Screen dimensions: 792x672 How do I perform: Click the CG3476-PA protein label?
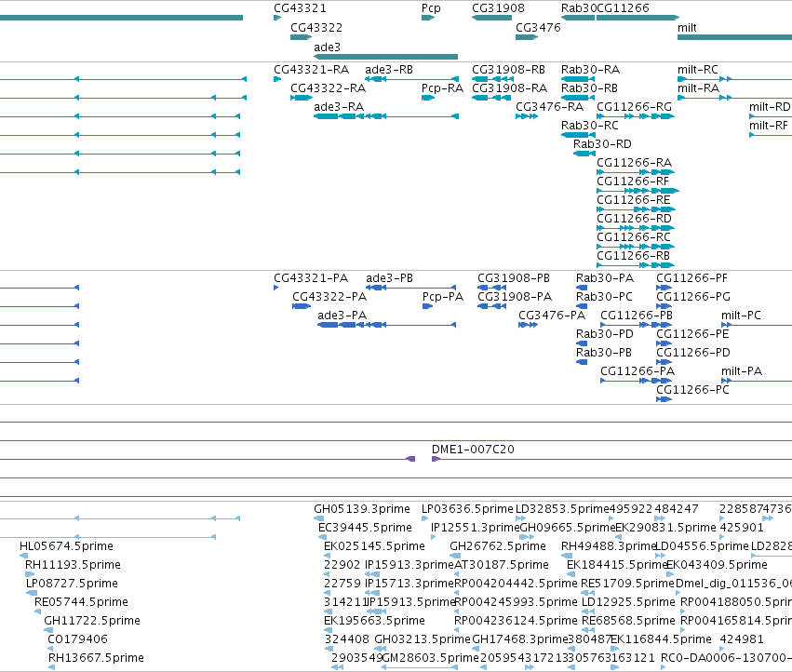(x=552, y=316)
